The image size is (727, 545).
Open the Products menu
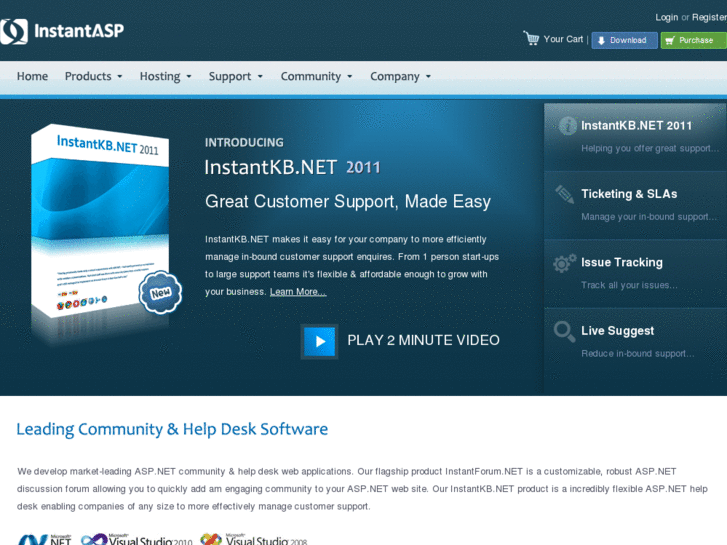[94, 76]
